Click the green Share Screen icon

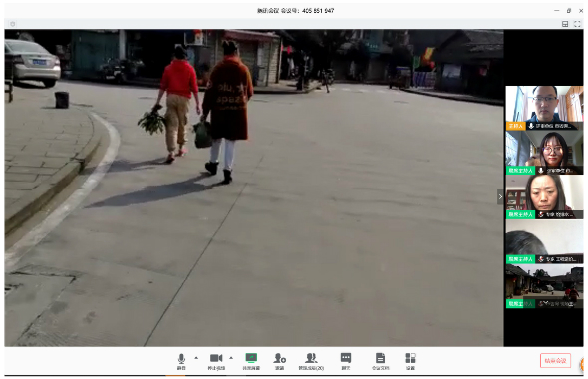251,361
